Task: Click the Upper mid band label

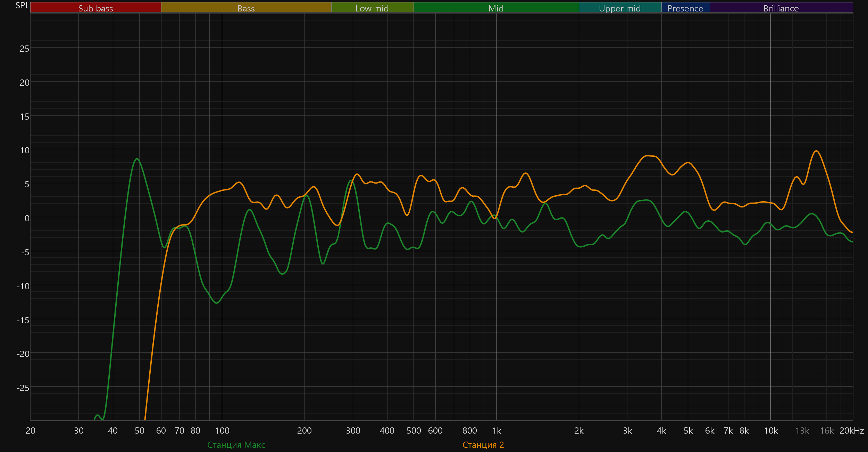Action: click(x=620, y=8)
